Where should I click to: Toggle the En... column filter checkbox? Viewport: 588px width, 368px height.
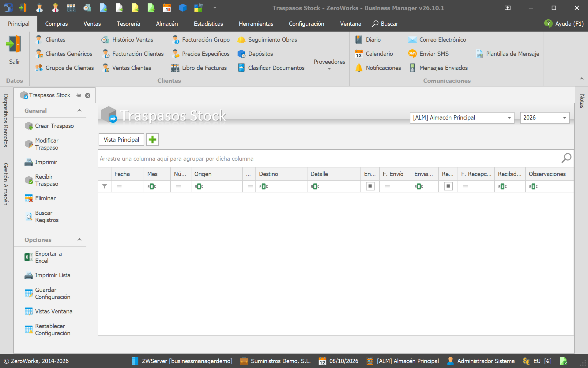click(x=370, y=186)
